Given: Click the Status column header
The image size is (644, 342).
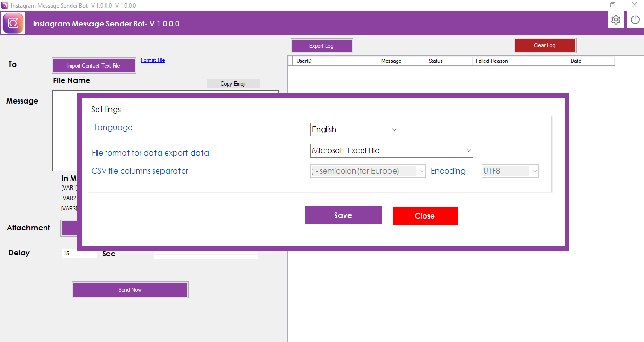Looking at the screenshot, I should click(x=448, y=61).
